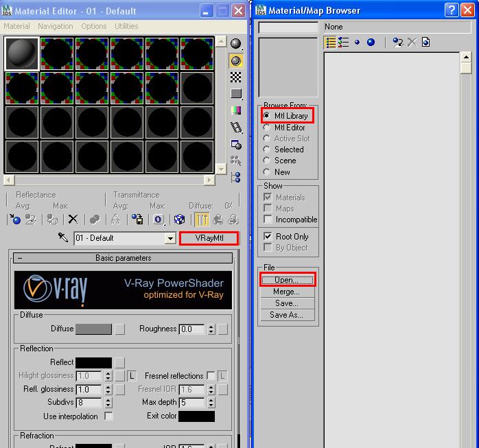The height and width of the screenshot is (448, 479).
Task: Switch browser to View Large Icons
Action: click(x=371, y=43)
